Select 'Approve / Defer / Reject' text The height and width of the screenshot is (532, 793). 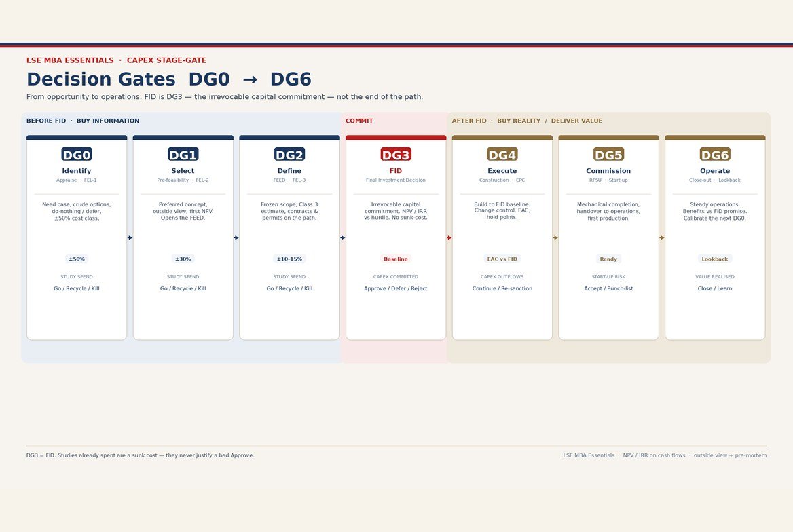396,289
